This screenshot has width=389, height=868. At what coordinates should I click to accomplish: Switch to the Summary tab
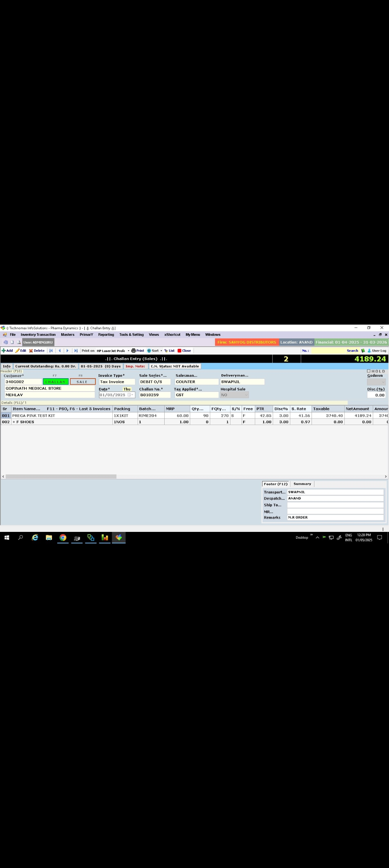[302, 484]
